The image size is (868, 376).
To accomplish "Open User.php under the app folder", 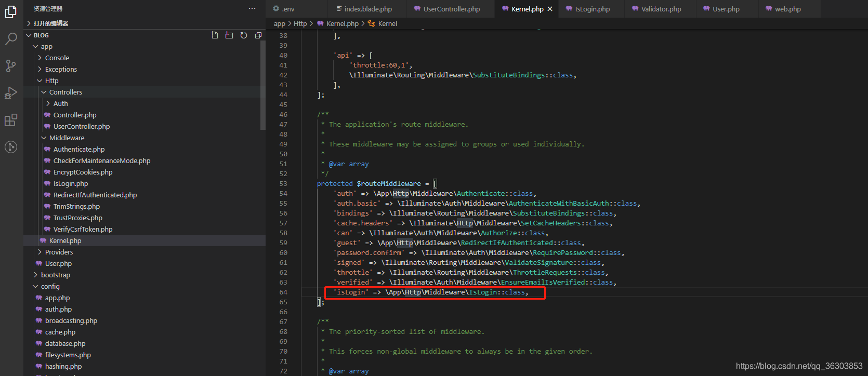I will (x=144, y=263).
